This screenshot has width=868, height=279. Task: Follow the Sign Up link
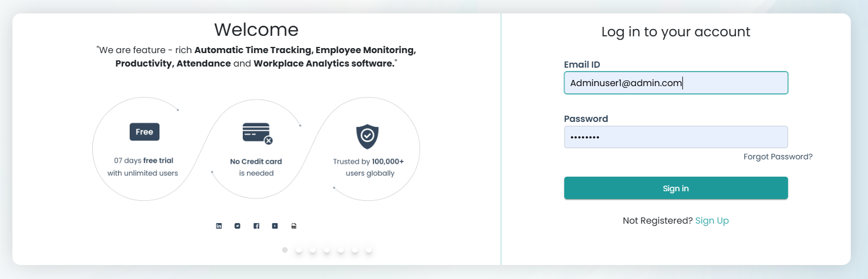click(712, 221)
